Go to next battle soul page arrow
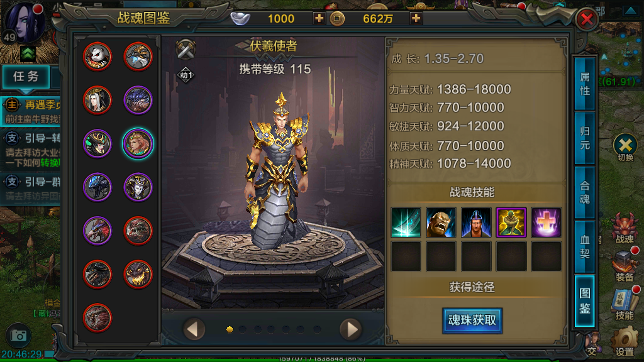Viewport: 644px width, 362px height. click(x=351, y=329)
